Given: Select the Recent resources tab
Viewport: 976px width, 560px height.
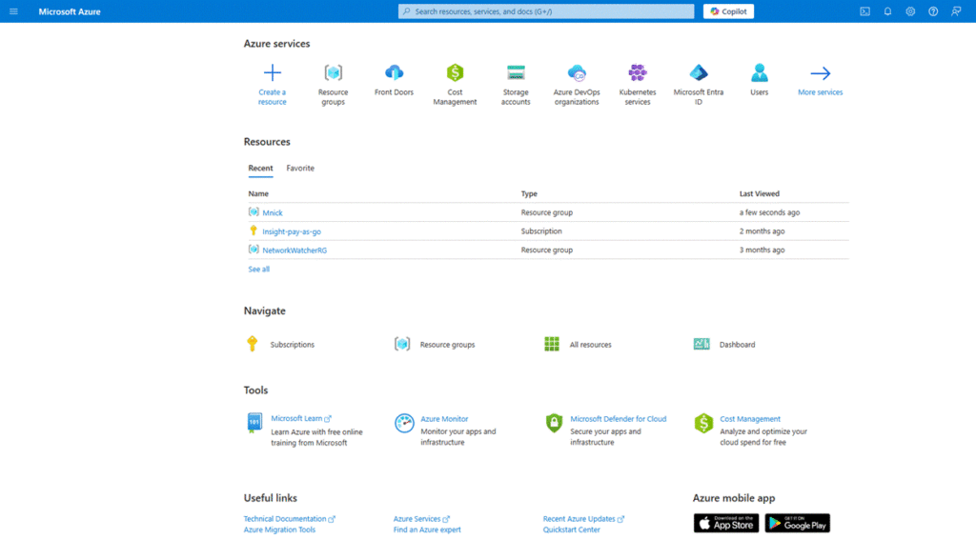Looking at the screenshot, I should [x=260, y=169].
